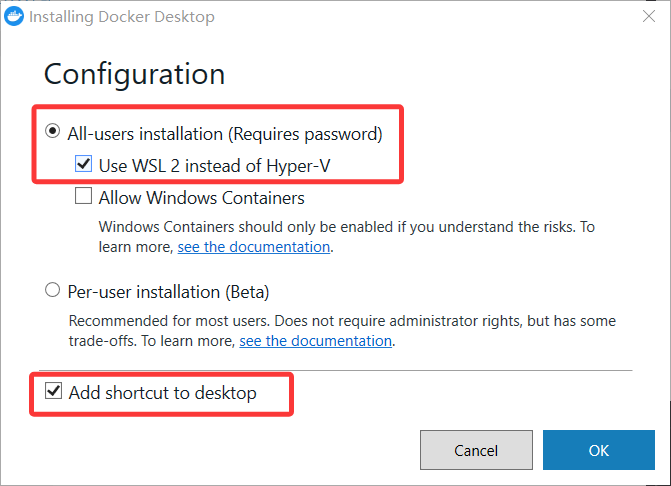Screen dimensions: 671x486
Task: Enable the Allow Windows Containers checkbox
Action: click(83, 196)
